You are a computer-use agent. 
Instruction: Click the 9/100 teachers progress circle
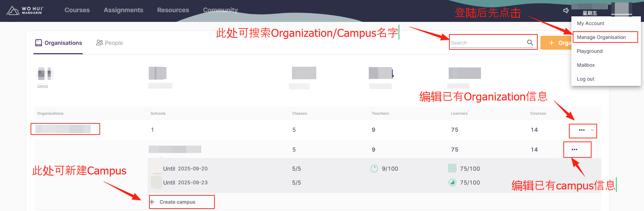click(x=374, y=169)
